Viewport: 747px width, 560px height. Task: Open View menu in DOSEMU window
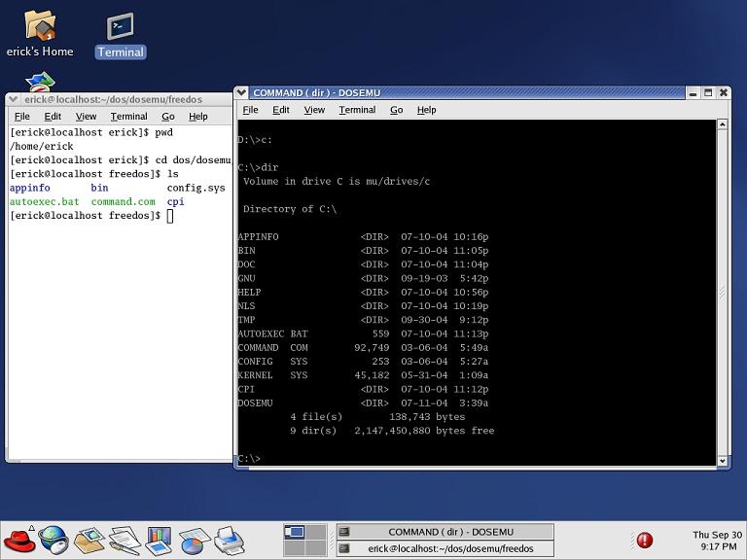click(314, 110)
